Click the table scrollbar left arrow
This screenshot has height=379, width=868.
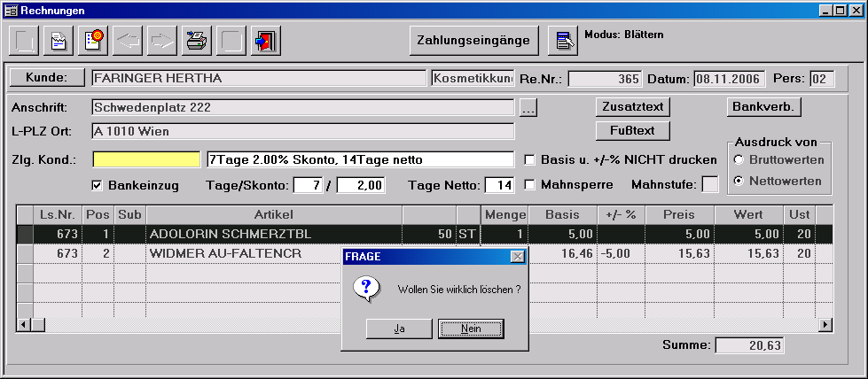coord(24,325)
